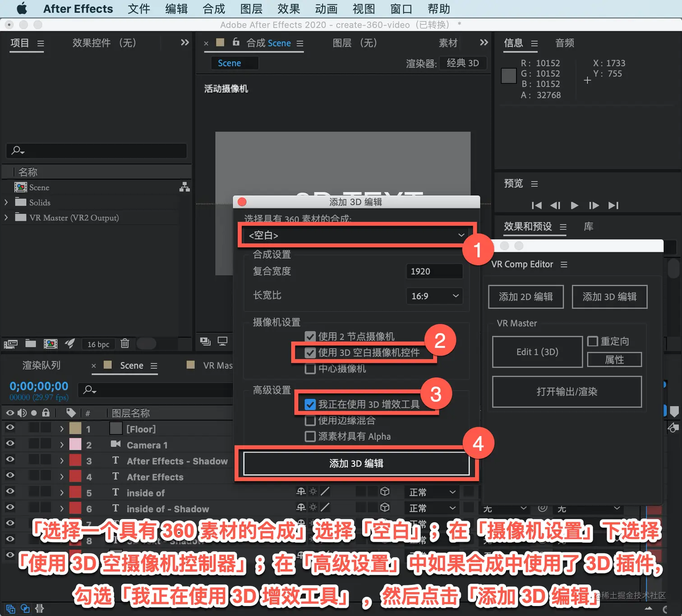Open the 效果 menu

(289, 9)
